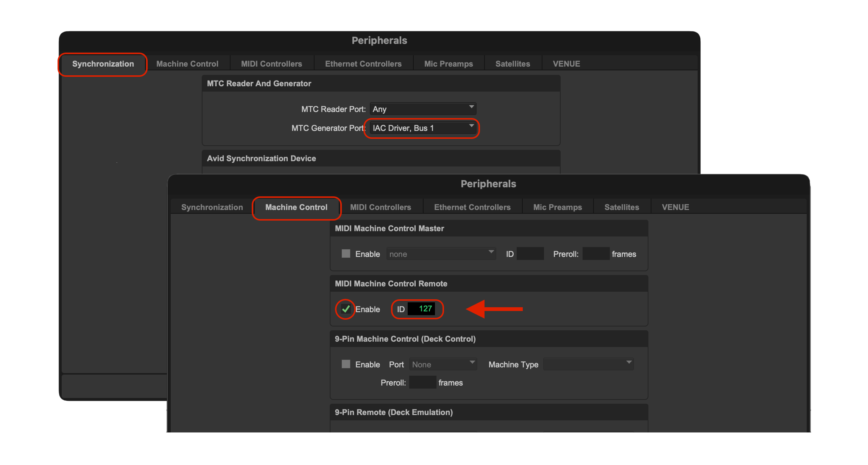
Task: Click the 9-Pin Deck Control Preroll field
Action: 422,383
